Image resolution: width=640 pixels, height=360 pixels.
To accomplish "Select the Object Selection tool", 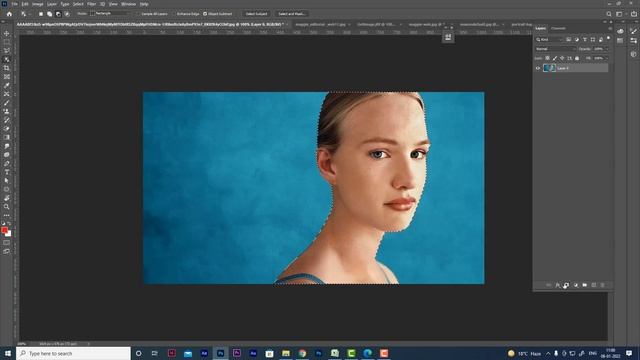I will pos(7,60).
